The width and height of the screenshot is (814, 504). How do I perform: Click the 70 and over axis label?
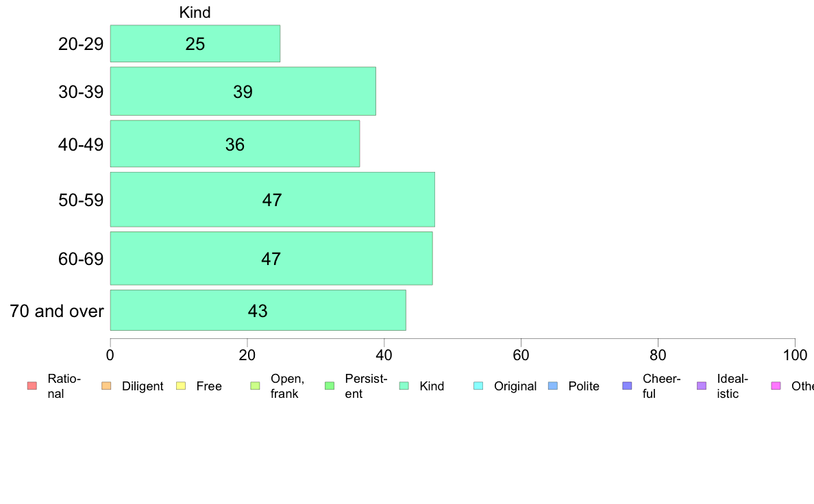click(x=57, y=311)
